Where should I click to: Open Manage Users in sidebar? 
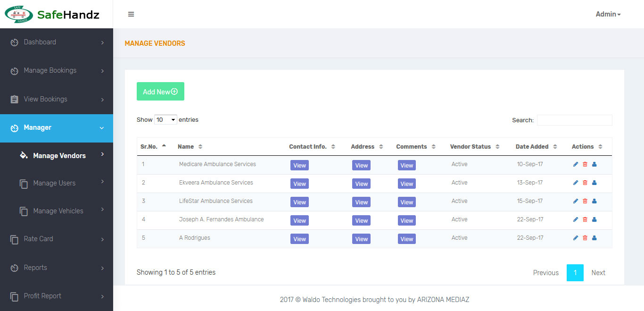54,183
